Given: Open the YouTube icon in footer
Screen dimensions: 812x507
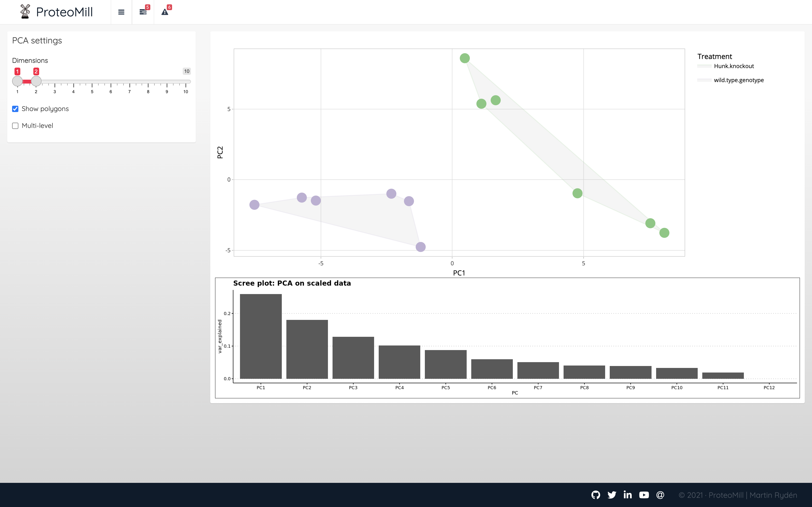Looking at the screenshot, I should (644, 495).
